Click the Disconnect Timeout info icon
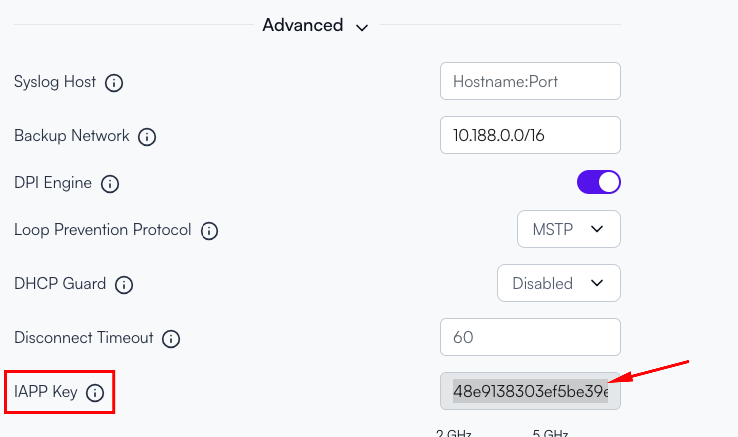The image size is (738, 437). click(171, 339)
